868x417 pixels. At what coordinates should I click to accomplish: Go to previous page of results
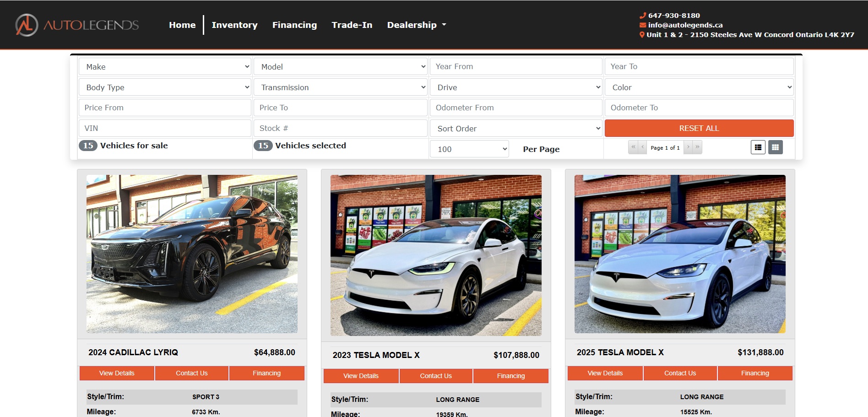(x=642, y=147)
